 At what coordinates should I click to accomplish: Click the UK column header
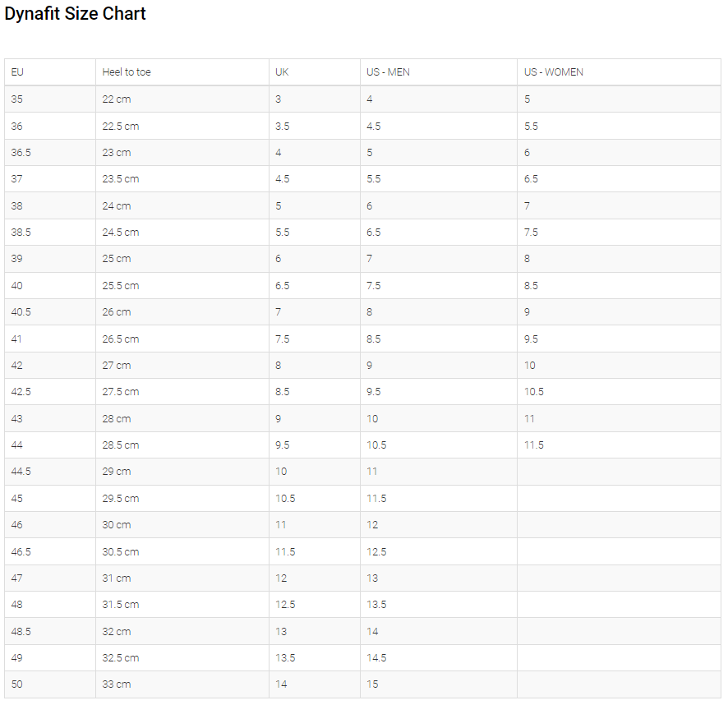point(282,72)
